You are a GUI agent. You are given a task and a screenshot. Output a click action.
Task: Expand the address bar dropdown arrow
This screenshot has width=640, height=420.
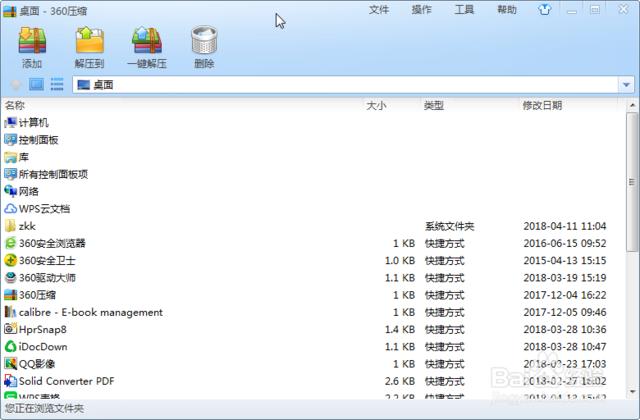626,85
